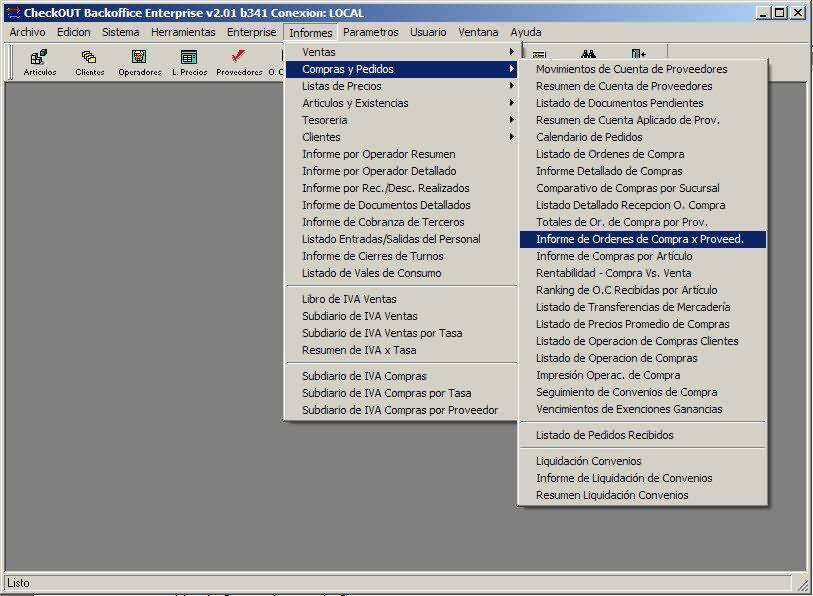Click the binoculars search toolbar icon
The height and width of the screenshot is (596, 813).
click(588, 53)
